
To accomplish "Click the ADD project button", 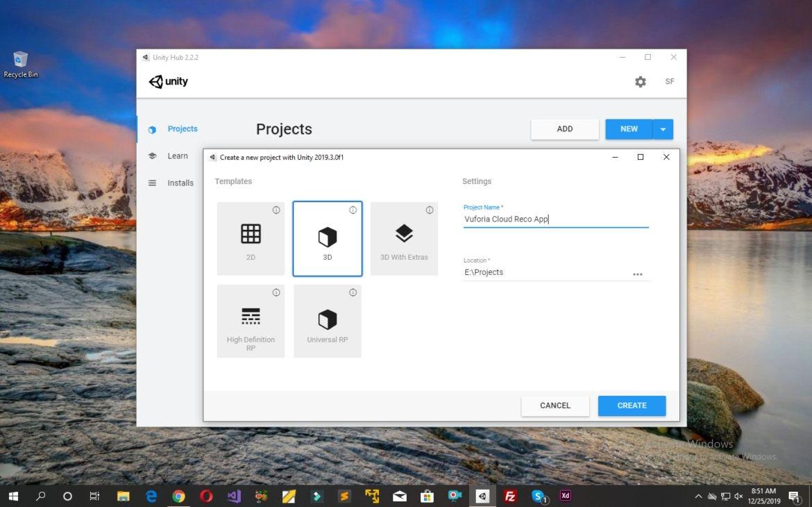I will click(x=564, y=129).
